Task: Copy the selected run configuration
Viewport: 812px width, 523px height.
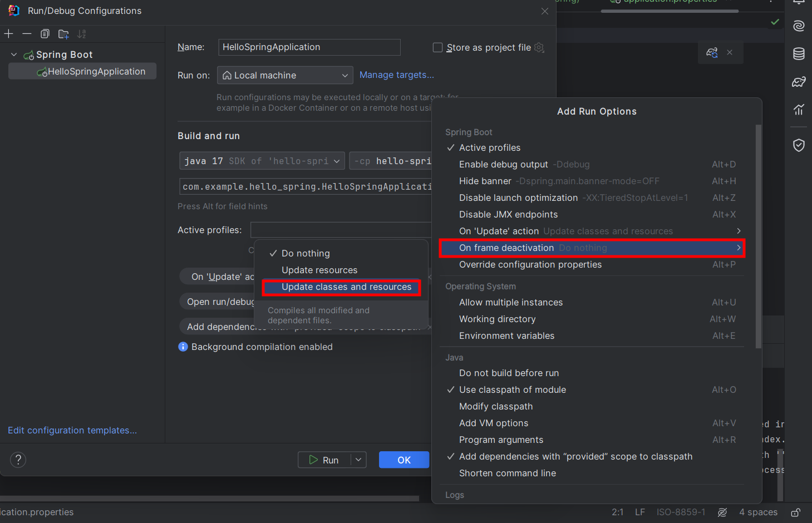Action: [x=45, y=34]
